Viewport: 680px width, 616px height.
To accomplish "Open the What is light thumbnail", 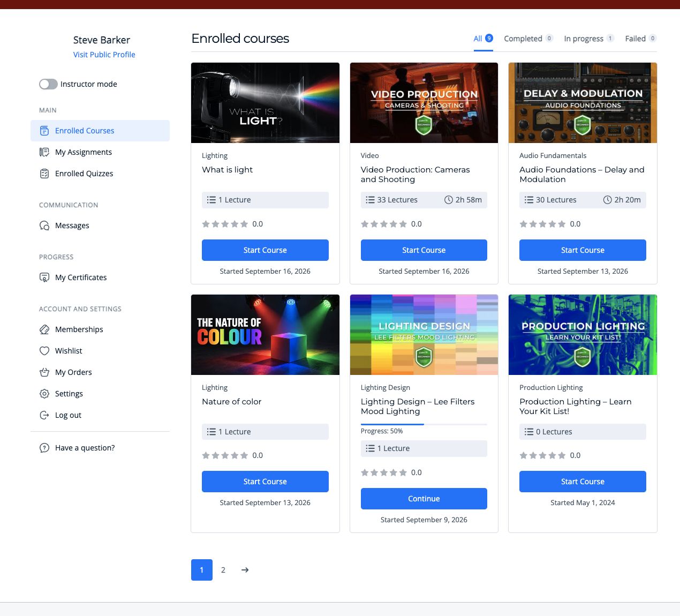I will [x=265, y=103].
